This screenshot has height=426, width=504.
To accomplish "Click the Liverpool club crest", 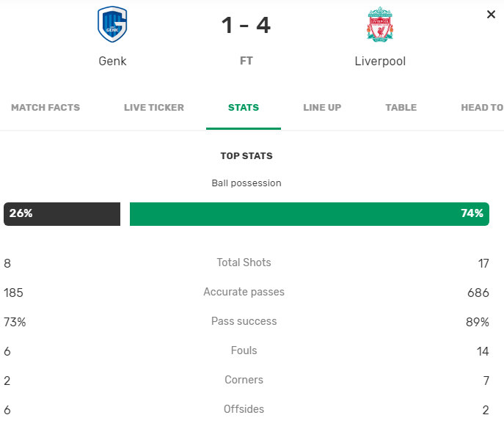I will pos(380,24).
